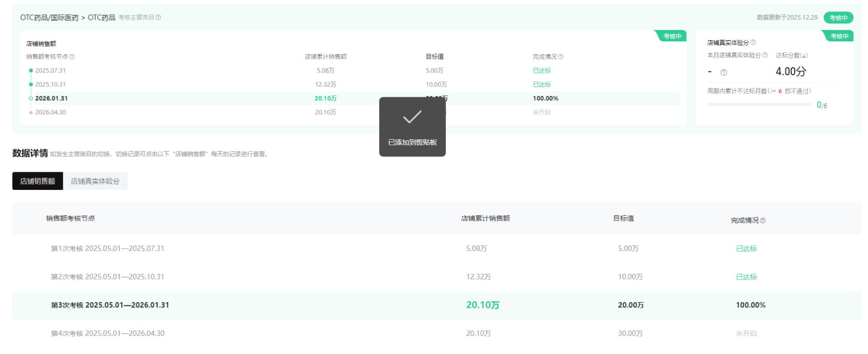Viewport: 868px width, 354px height.
Task: Click the gray 2026.04.30 node dot
Action: [x=31, y=112]
